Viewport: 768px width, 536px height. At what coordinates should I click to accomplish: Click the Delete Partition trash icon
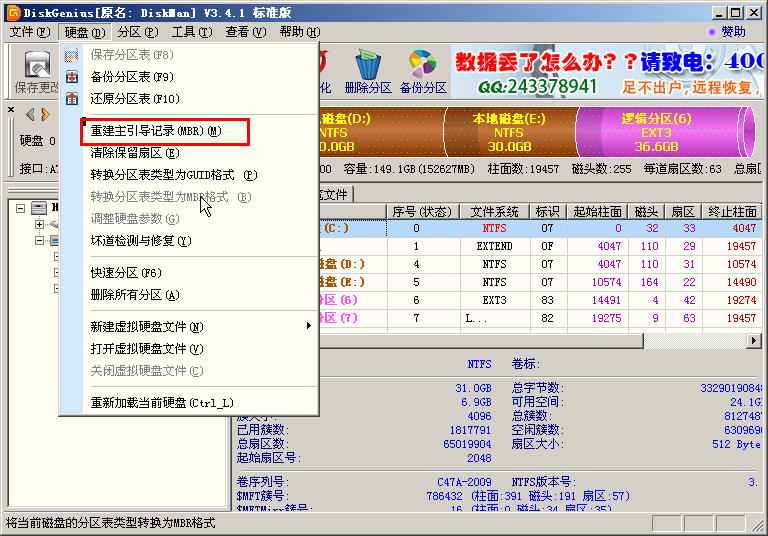(368, 64)
